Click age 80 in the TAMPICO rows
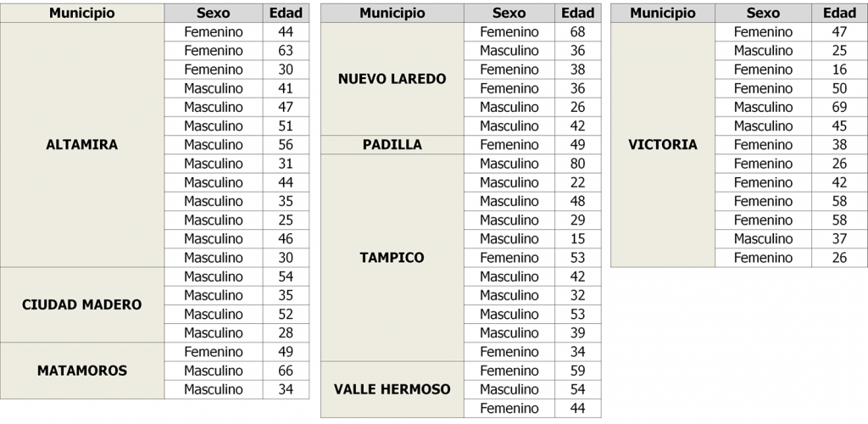Image resolution: width=868 pixels, height=424 pixels. (578, 164)
